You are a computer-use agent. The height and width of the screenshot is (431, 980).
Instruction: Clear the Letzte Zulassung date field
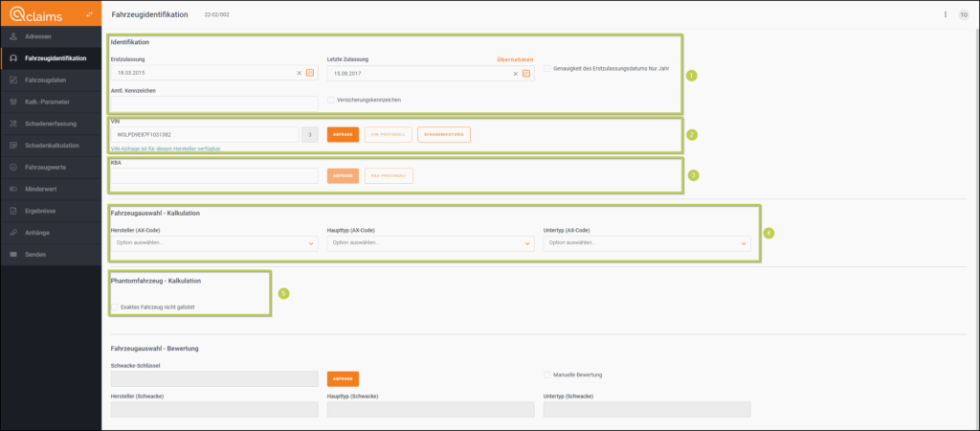(x=515, y=73)
